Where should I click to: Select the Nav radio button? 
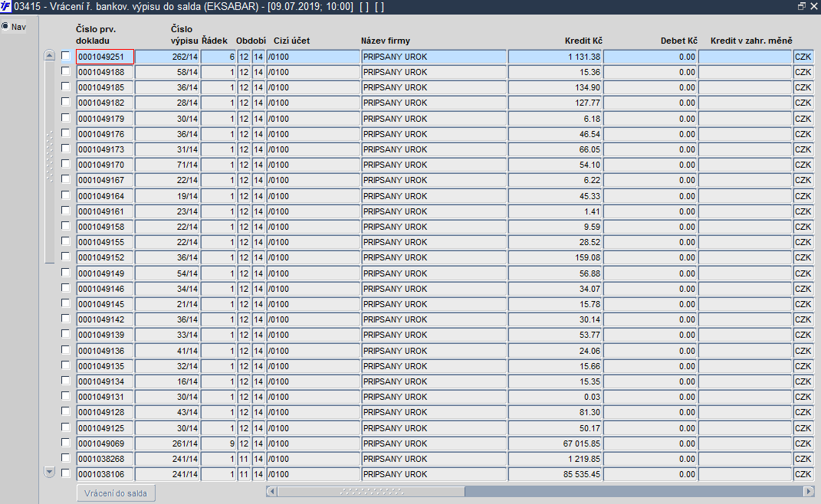coord(5,26)
